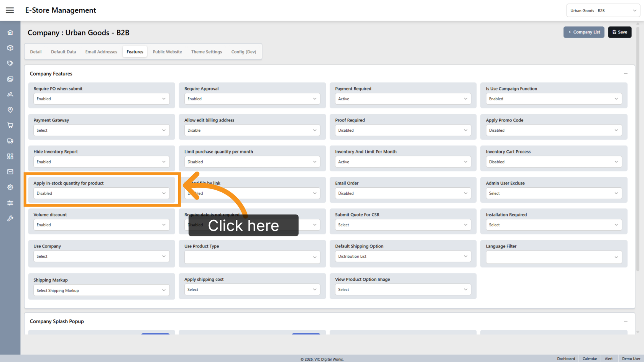This screenshot has width=644, height=362.
Task: Open the wrench tools sidebar icon
Action: point(10,218)
